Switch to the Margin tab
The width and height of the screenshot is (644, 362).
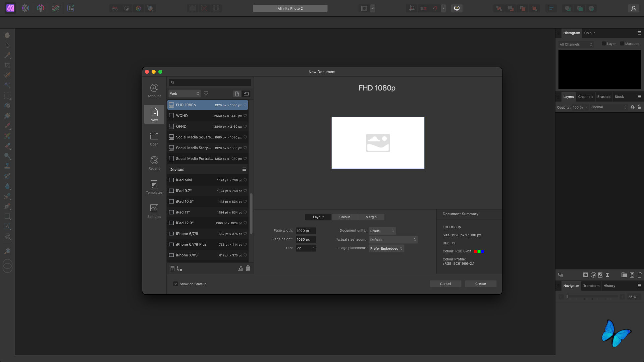(371, 217)
